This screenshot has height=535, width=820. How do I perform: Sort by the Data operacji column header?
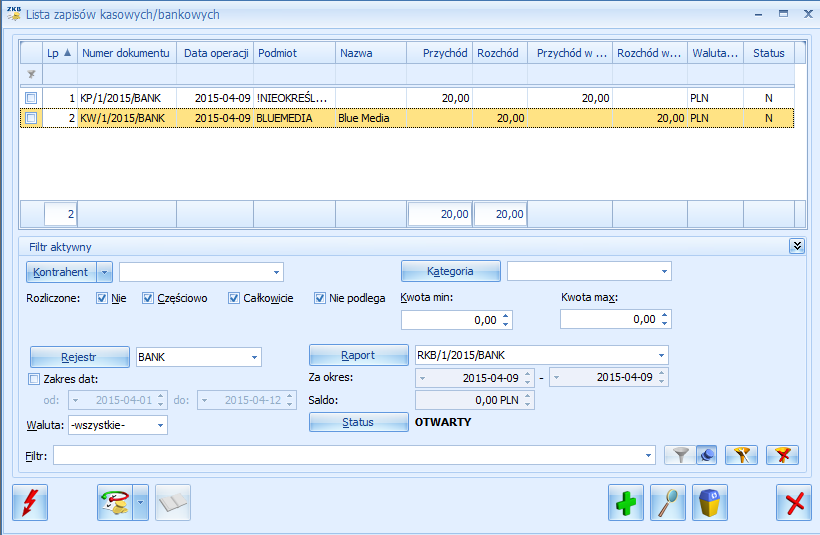(215, 53)
